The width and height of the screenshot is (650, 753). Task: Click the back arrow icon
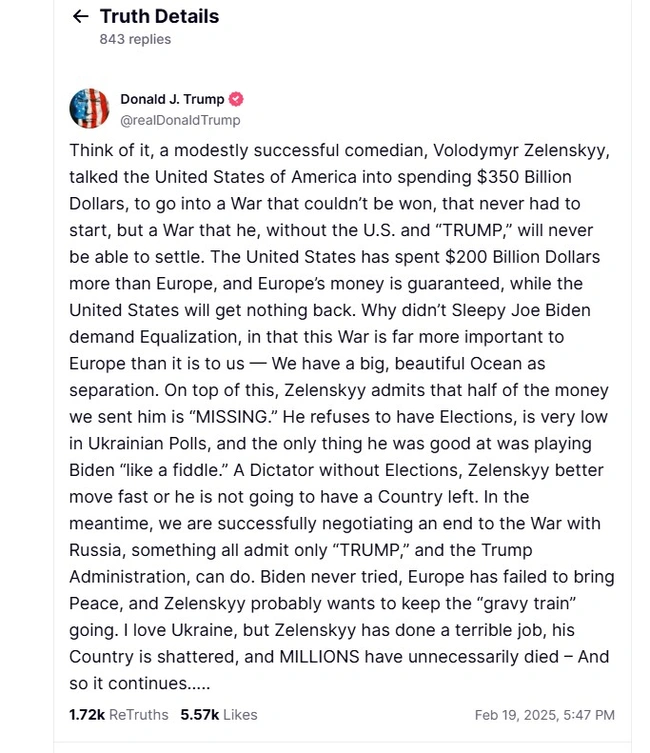pyautogui.click(x=80, y=17)
